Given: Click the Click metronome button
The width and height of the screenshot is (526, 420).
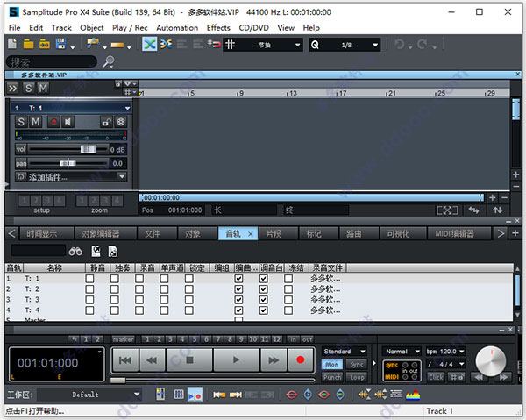Looking at the screenshot, I should click(436, 377).
